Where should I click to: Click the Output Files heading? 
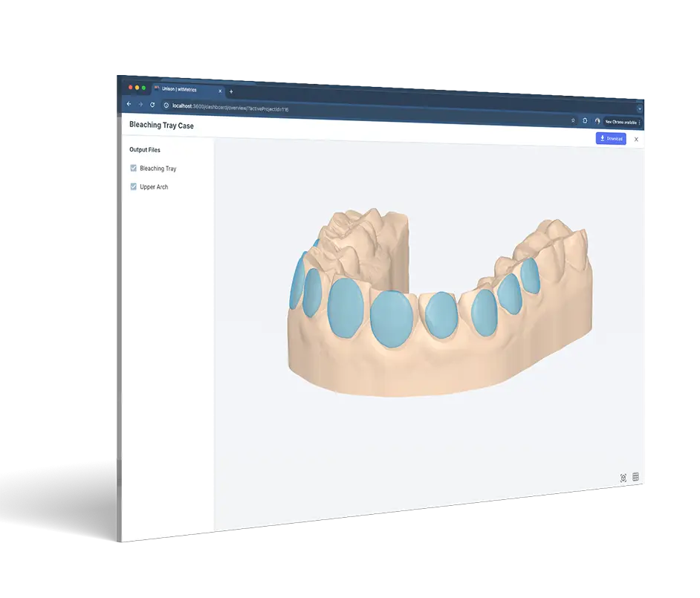click(x=145, y=150)
